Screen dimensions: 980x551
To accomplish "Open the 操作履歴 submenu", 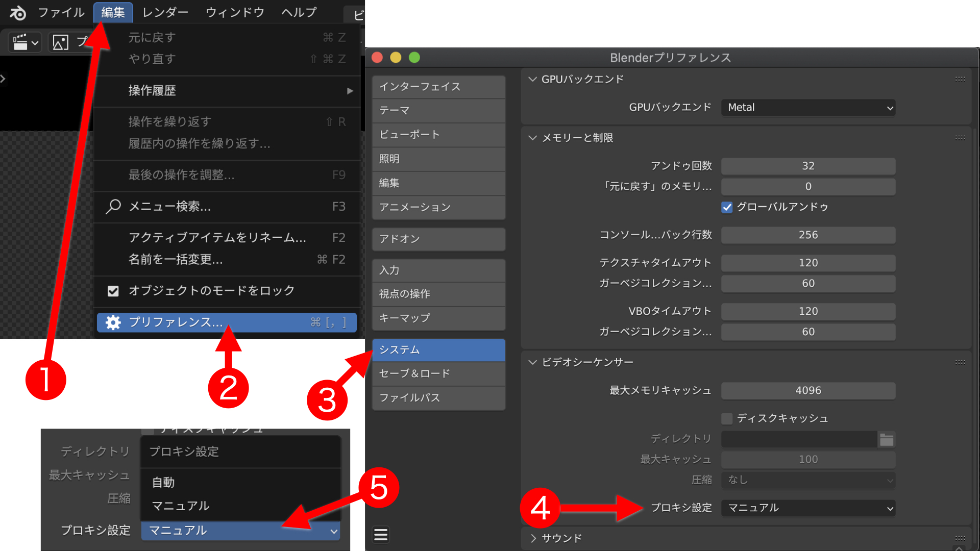I will [227, 91].
